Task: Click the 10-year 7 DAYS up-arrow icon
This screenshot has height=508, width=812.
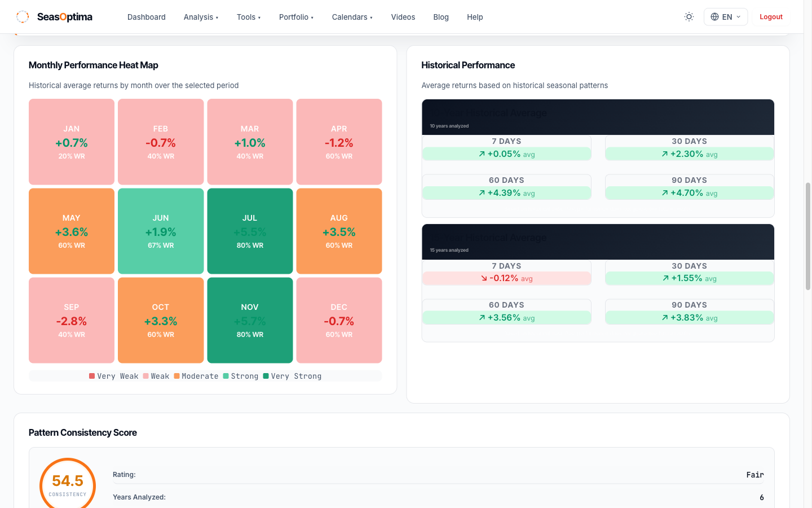Action: [x=482, y=154]
